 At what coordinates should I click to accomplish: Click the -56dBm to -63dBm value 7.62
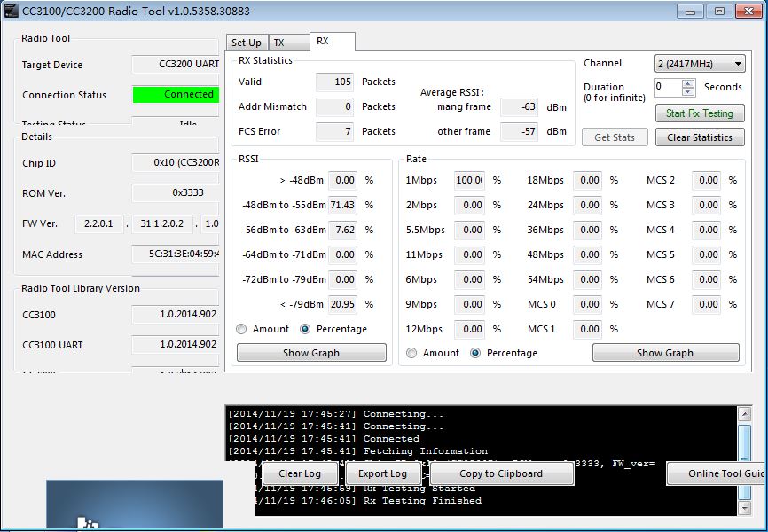pos(342,230)
